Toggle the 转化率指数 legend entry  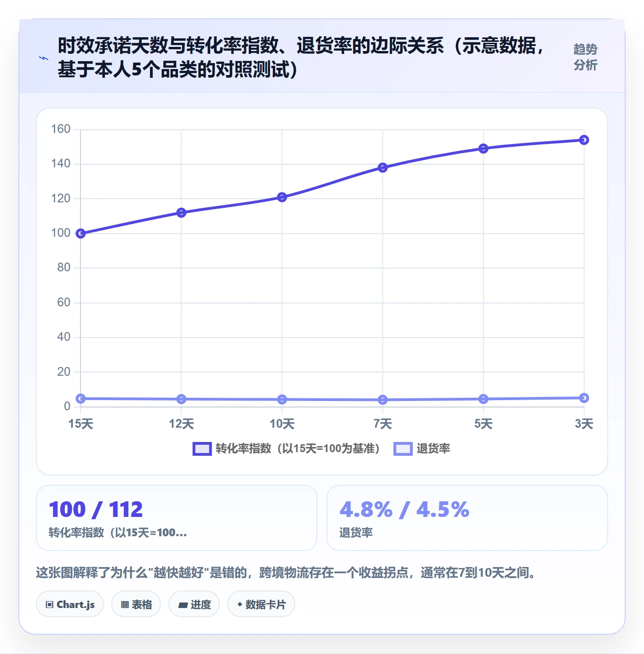click(286, 448)
